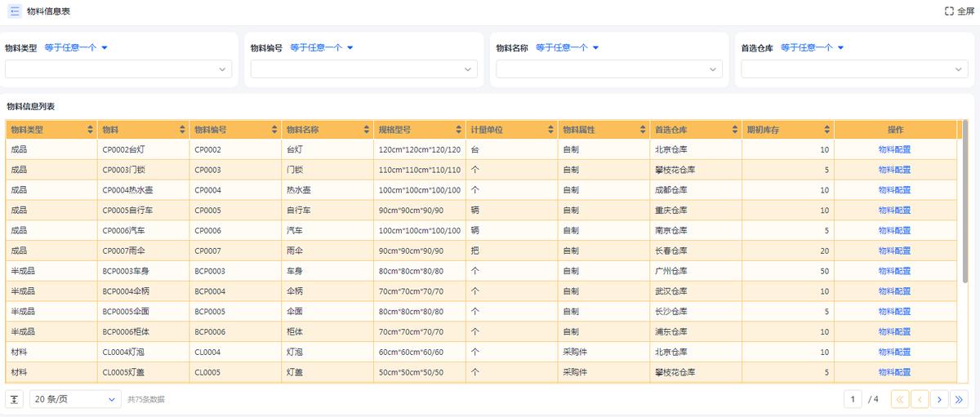Open the 首选仓库 filter value dropdown
This screenshot has width=980, height=417.
(855, 69)
